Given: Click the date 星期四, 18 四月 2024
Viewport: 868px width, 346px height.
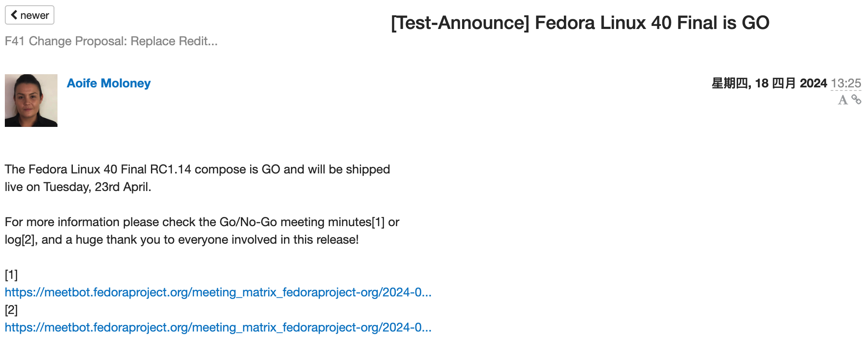Looking at the screenshot, I should coord(769,83).
